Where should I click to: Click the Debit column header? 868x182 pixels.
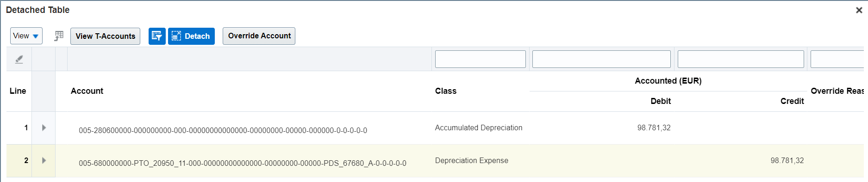click(x=661, y=101)
